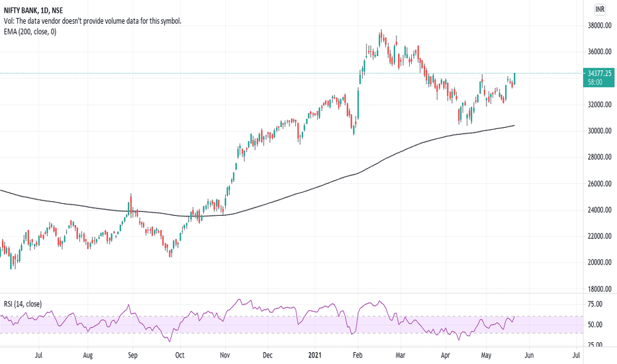The image size is (617, 364).
Task: Click the RSI 50.00 scale label
Action: (594, 325)
